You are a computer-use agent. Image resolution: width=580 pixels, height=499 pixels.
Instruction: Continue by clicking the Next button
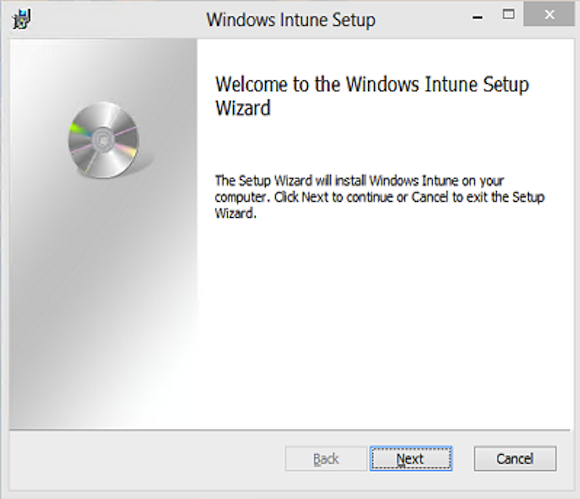(x=411, y=459)
